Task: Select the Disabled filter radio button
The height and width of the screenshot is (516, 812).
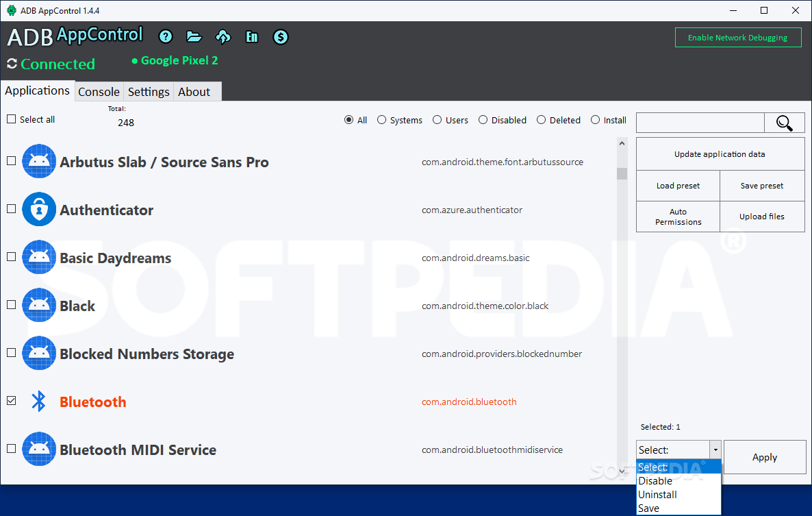Action: [x=483, y=120]
